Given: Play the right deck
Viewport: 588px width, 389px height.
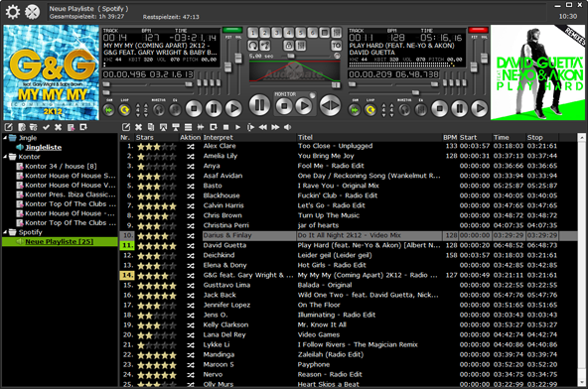Looking at the screenshot, I should point(480,109).
